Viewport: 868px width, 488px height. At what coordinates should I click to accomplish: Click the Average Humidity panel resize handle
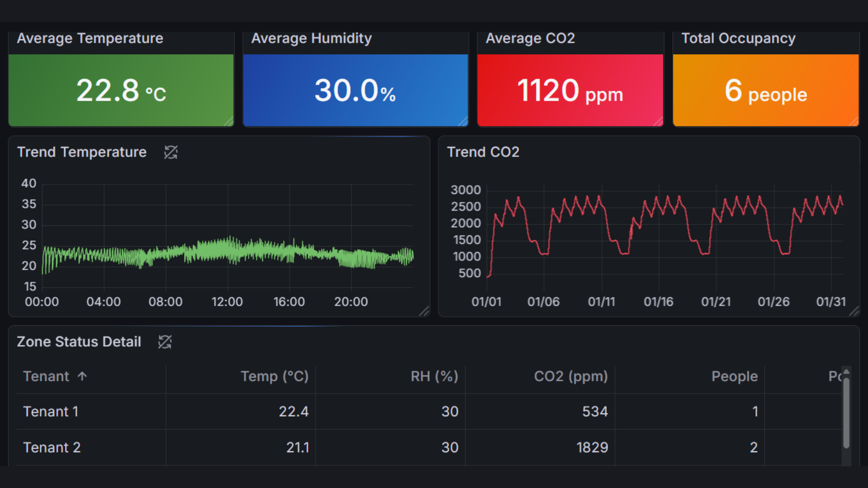[x=463, y=121]
